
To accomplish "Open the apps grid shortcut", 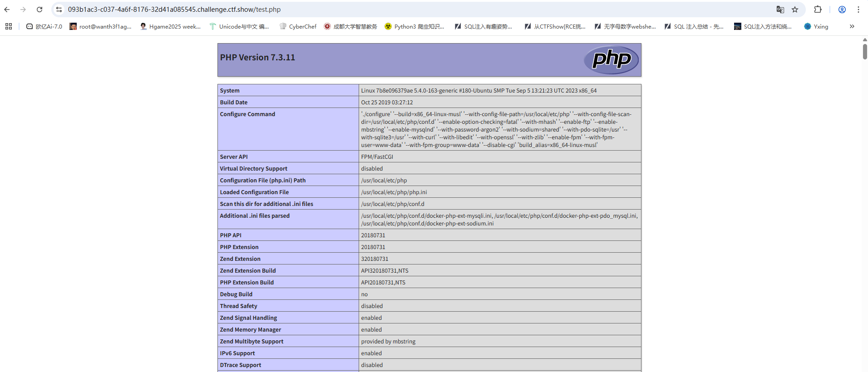I will pyautogui.click(x=9, y=27).
